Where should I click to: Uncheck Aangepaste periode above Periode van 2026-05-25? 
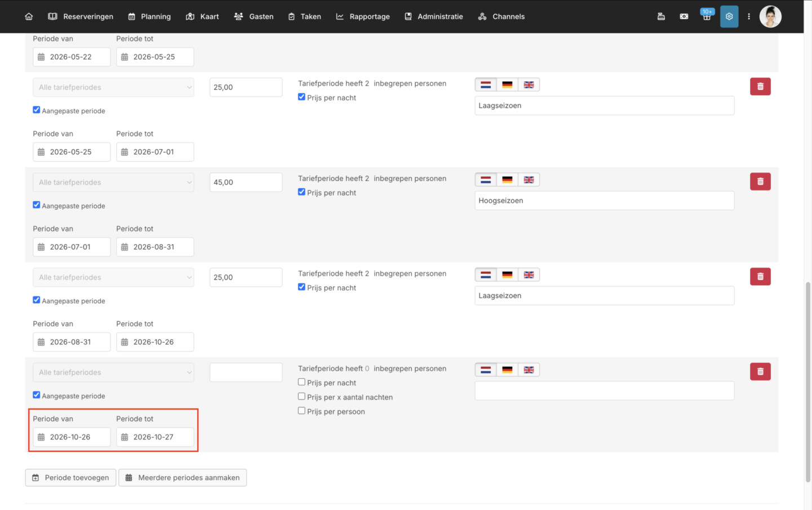36,110
